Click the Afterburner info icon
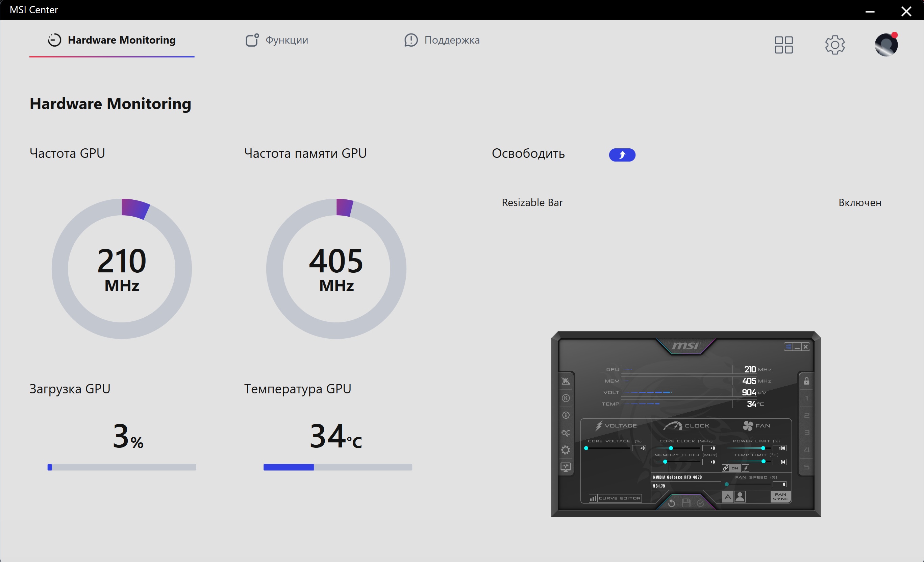Screen dimensions: 924x562 click(x=566, y=415)
